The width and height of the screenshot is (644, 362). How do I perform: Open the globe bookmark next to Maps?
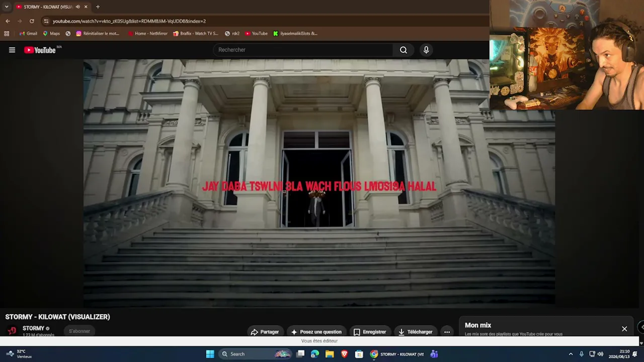[68, 34]
